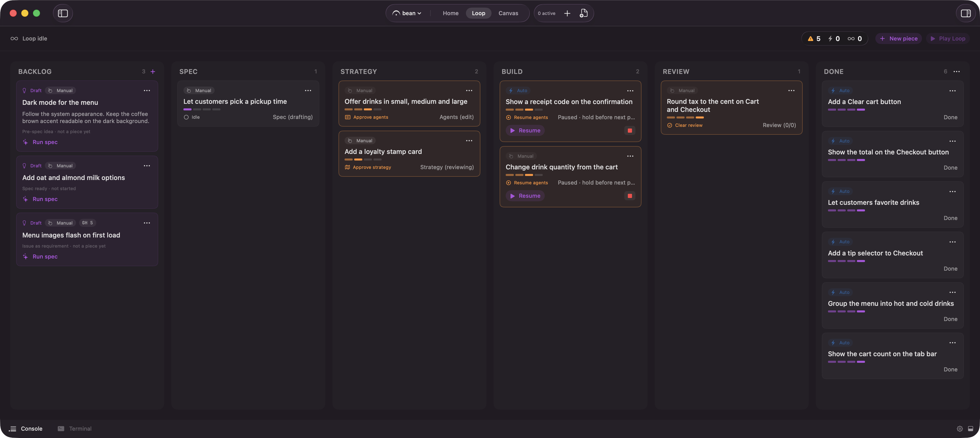The image size is (980, 438).
Task: Open options for Add a Clear cart button
Action: [952, 90]
